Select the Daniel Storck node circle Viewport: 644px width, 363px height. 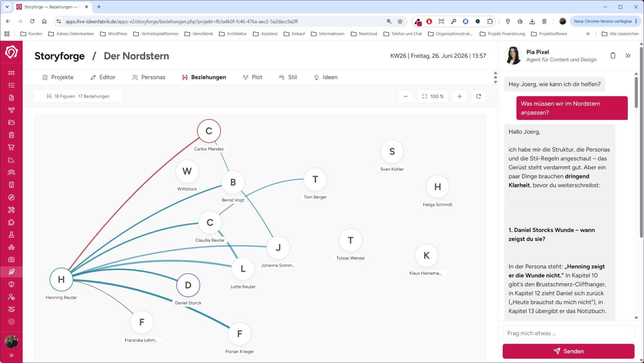[188, 285]
